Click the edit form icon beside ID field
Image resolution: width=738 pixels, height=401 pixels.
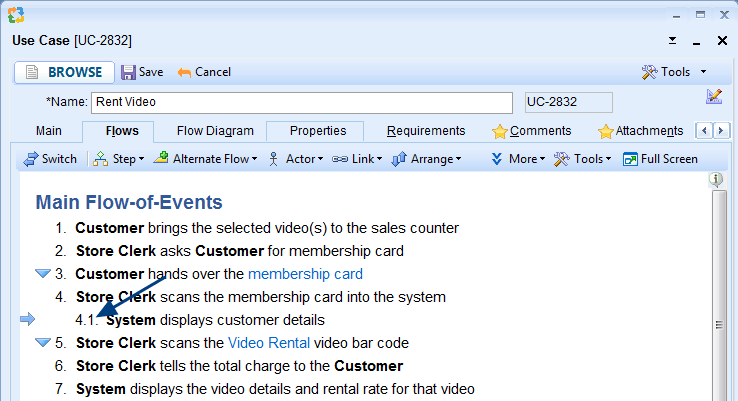pyautogui.click(x=714, y=97)
